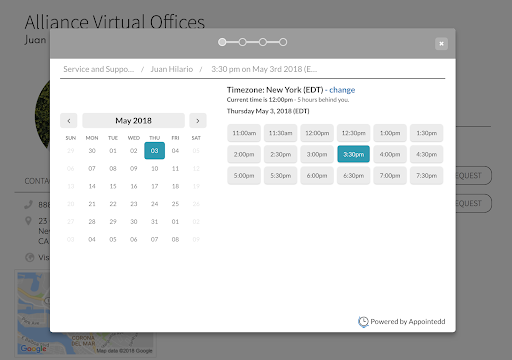The width and height of the screenshot is (512, 360).
Task: Go to previous month in calendar
Action: [69, 121]
